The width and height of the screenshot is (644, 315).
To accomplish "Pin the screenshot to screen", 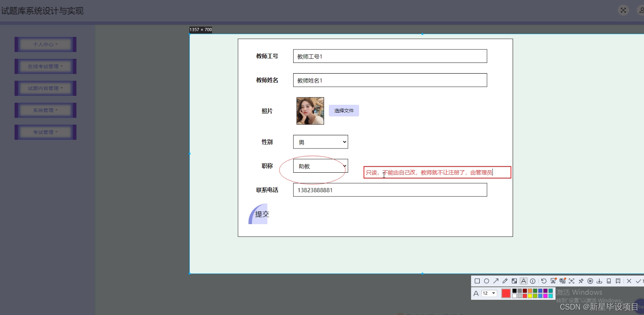I will click(581, 281).
